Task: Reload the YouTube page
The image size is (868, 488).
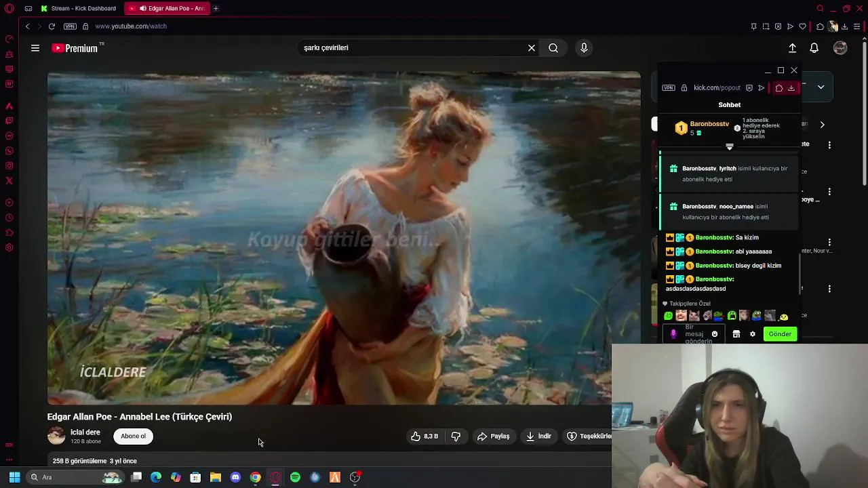Action: coord(52,26)
